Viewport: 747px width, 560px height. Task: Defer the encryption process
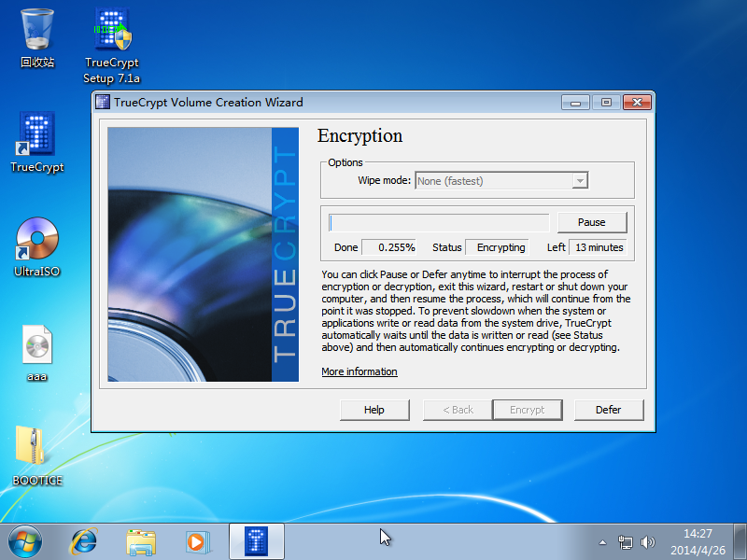pyautogui.click(x=609, y=410)
